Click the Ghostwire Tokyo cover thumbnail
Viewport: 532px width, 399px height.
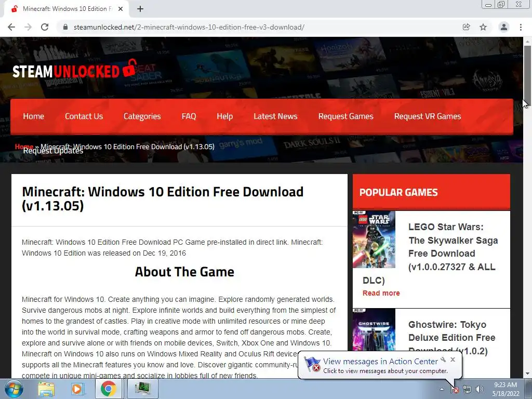point(374,329)
